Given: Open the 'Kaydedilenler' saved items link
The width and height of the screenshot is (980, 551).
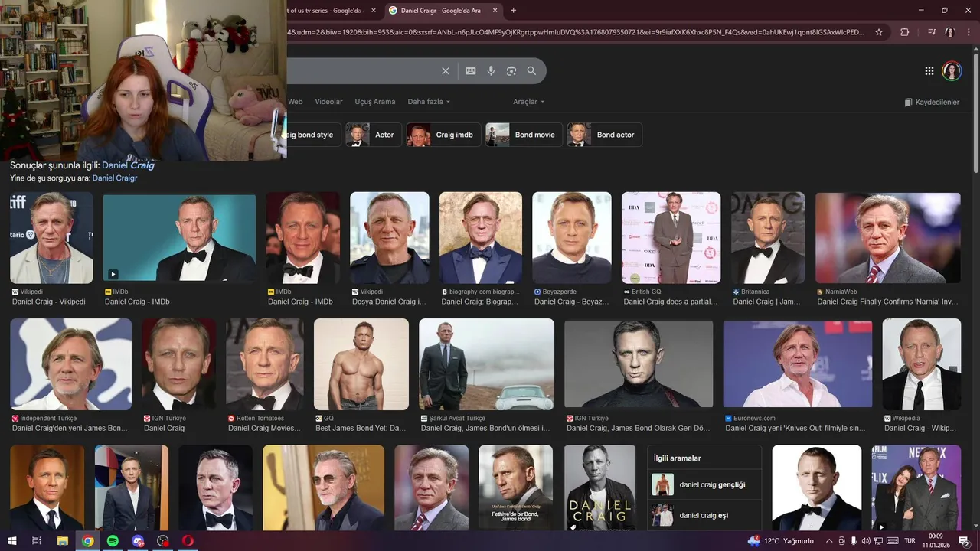Looking at the screenshot, I should click(932, 102).
